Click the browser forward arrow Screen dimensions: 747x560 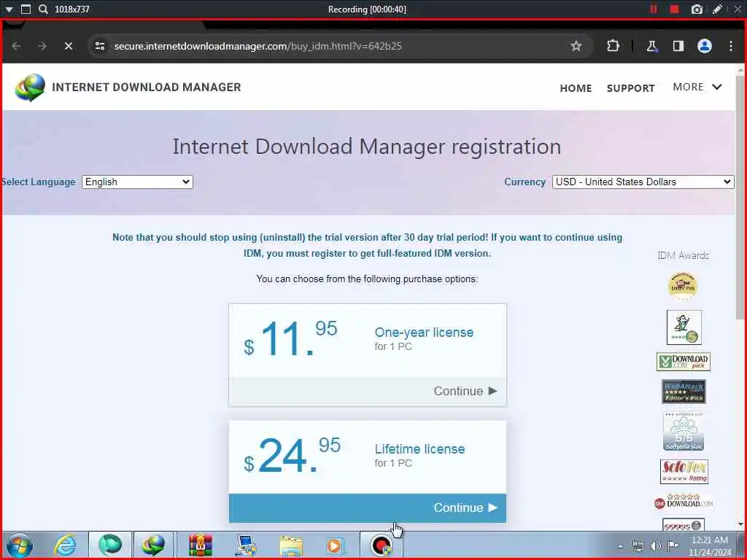coord(42,46)
